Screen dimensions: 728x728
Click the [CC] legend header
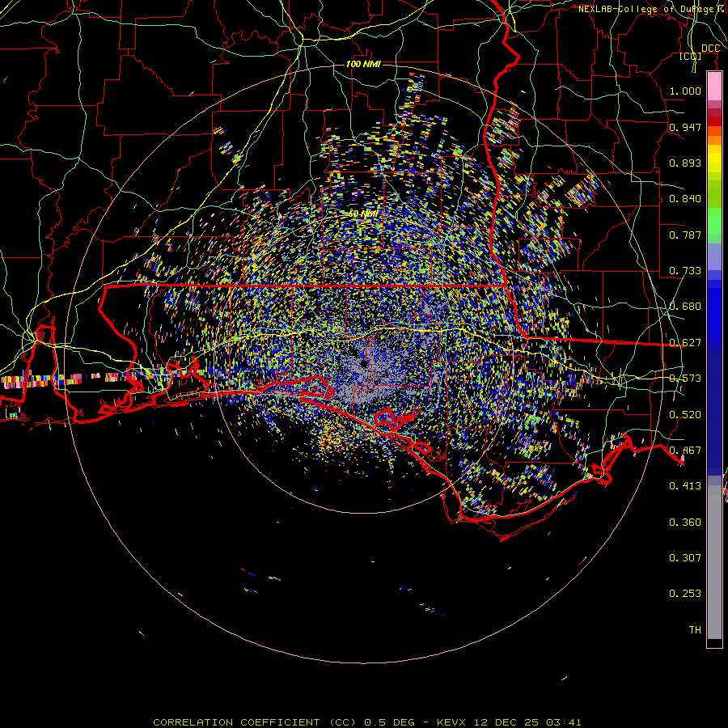(691, 56)
